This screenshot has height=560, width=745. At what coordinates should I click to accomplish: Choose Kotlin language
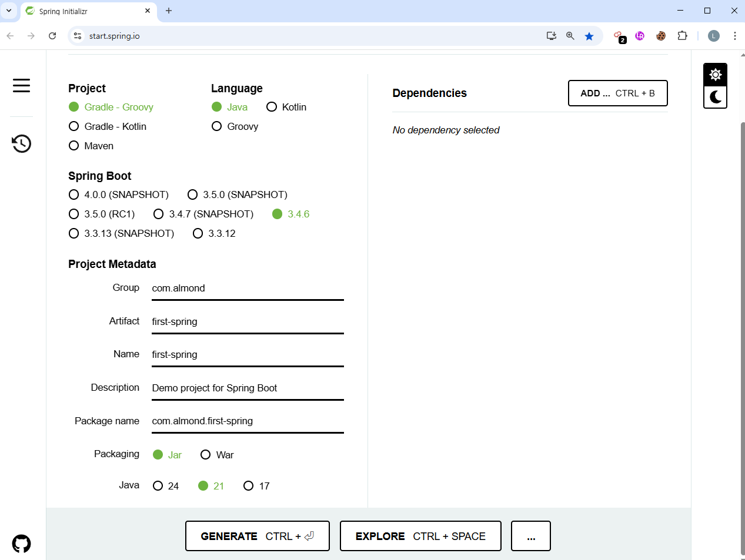(x=286, y=107)
